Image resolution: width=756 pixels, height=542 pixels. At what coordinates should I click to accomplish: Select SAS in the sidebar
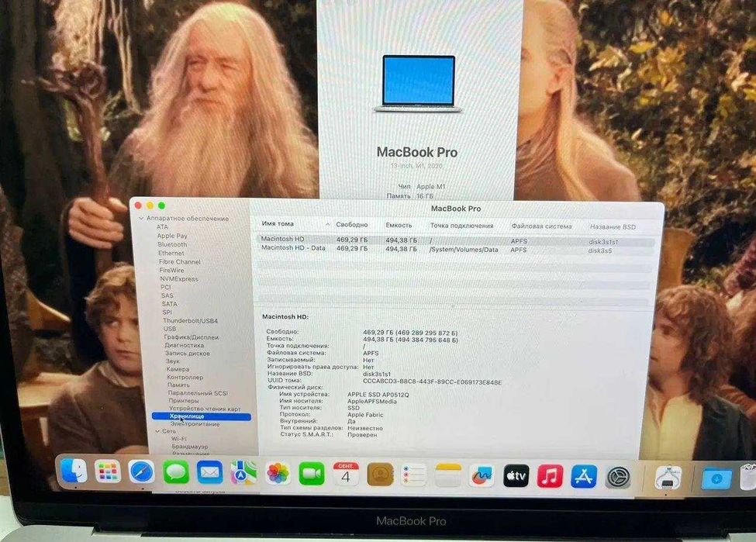coord(167,295)
